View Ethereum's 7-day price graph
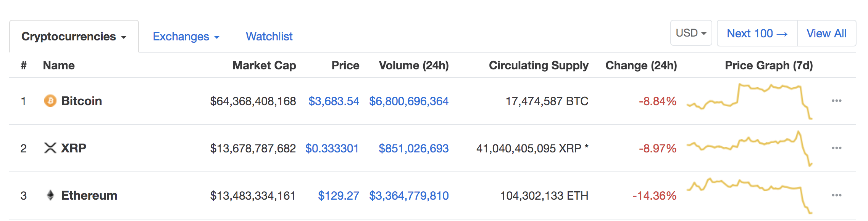 tap(750, 195)
